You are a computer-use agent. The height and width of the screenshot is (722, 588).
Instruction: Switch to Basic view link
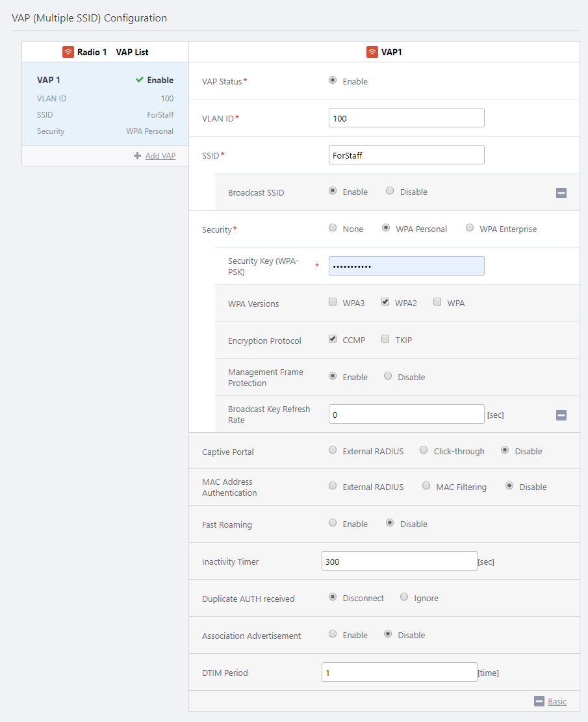[557, 701]
